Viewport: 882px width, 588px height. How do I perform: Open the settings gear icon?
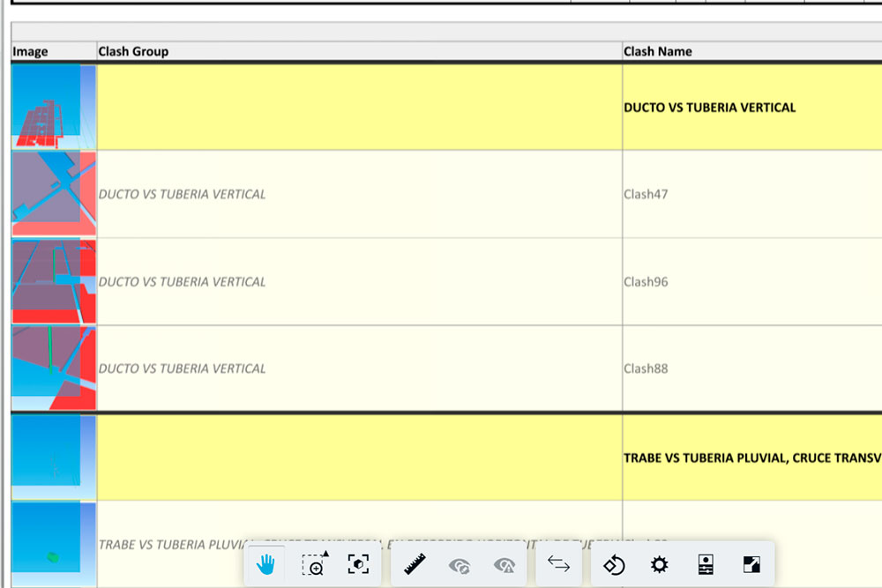(659, 565)
